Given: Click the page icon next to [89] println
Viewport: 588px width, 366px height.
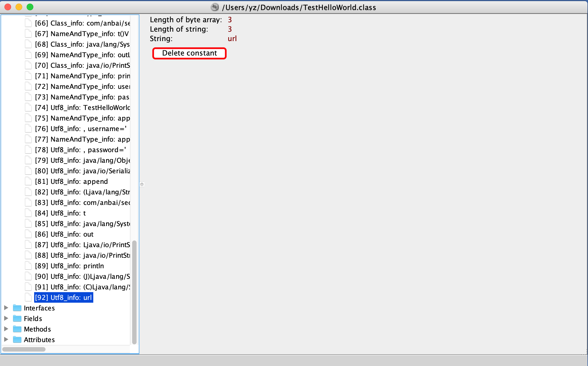Looking at the screenshot, I should tap(28, 266).
